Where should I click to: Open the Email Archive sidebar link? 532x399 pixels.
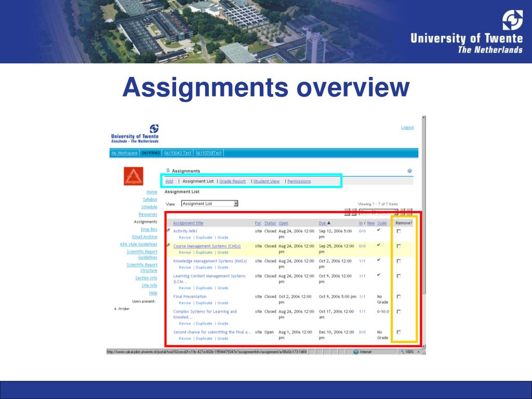[144, 237]
